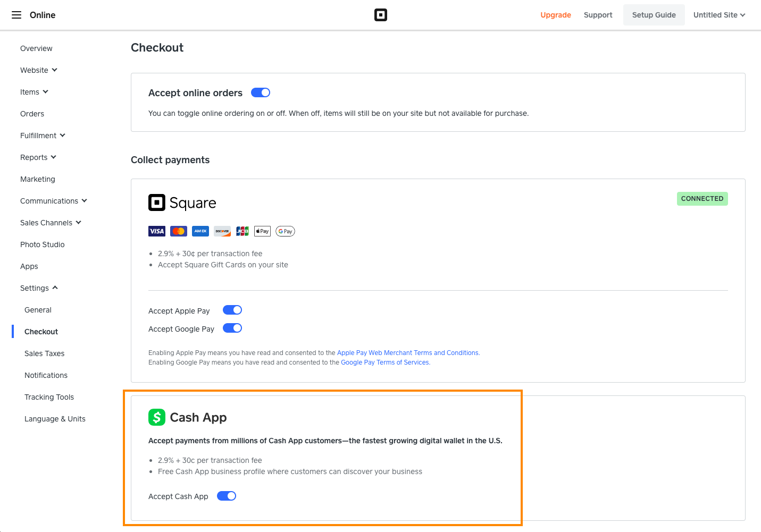The image size is (761, 532).
Task: Click the Setup Guide button
Action: point(654,15)
